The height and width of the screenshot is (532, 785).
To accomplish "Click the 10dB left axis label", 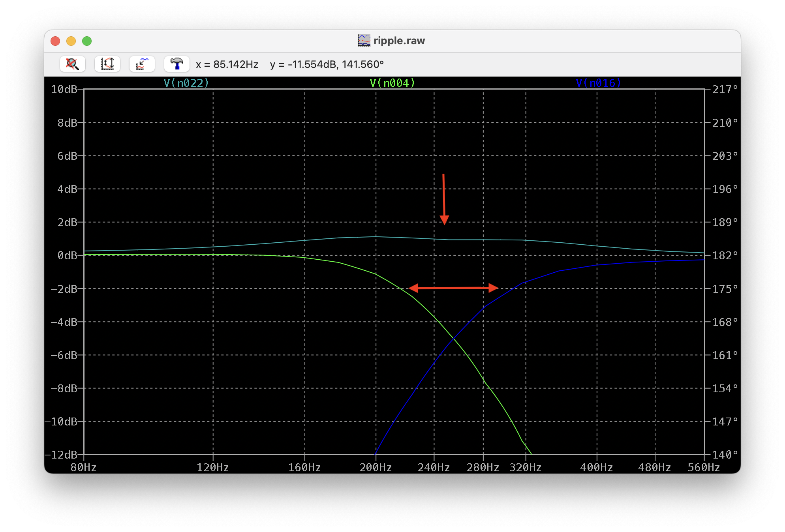I will pos(64,89).
